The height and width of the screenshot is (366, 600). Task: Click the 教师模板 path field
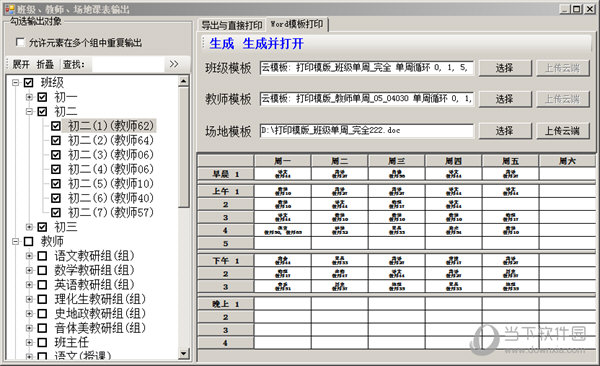pos(367,99)
